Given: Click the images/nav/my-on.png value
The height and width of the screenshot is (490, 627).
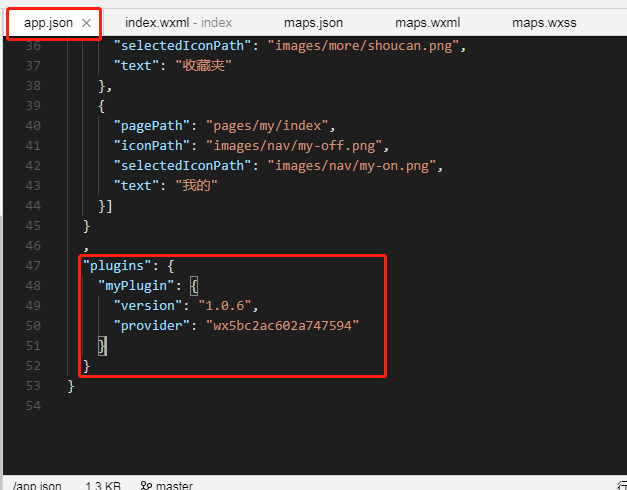Looking at the screenshot, I should (x=352, y=166).
